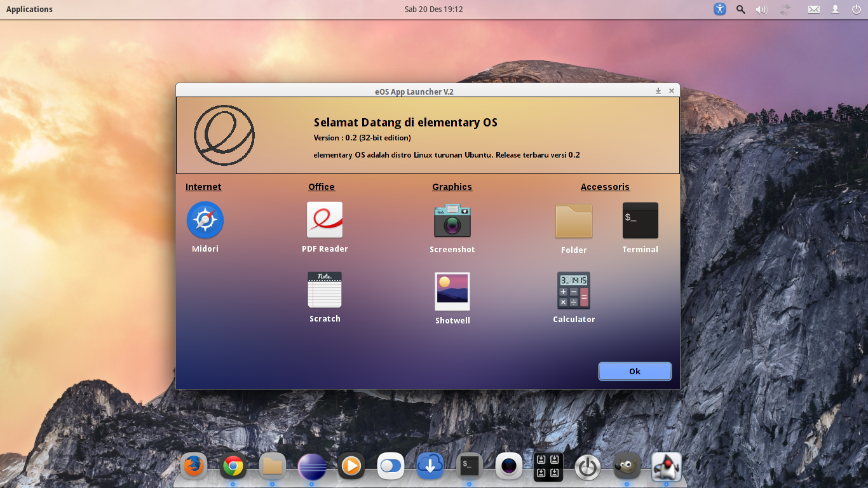868x488 pixels.
Task: Open the orange media player dock icon
Action: pos(351,467)
